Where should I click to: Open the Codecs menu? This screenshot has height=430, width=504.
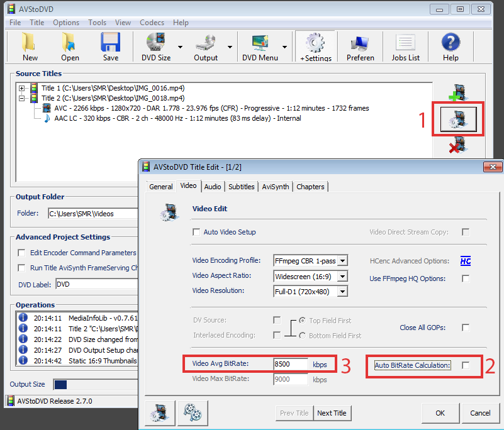tap(152, 23)
